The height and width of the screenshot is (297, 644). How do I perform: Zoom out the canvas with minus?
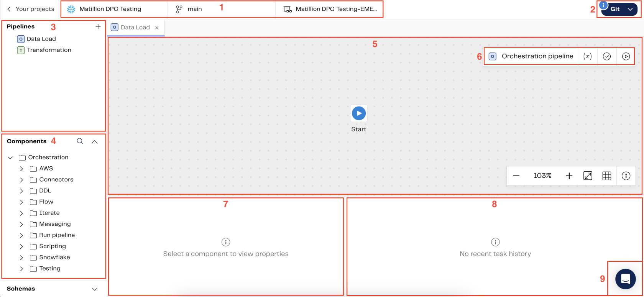pyautogui.click(x=516, y=176)
